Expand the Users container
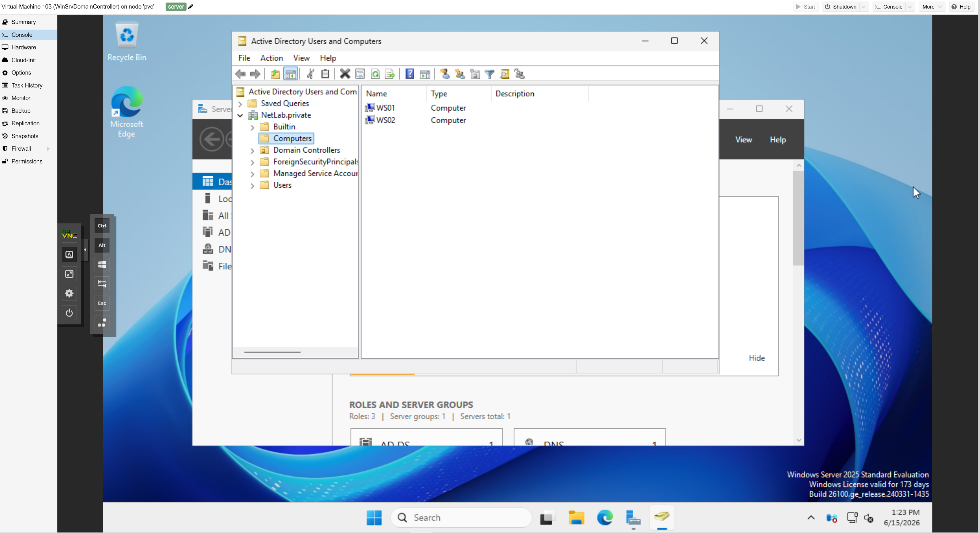 click(252, 186)
